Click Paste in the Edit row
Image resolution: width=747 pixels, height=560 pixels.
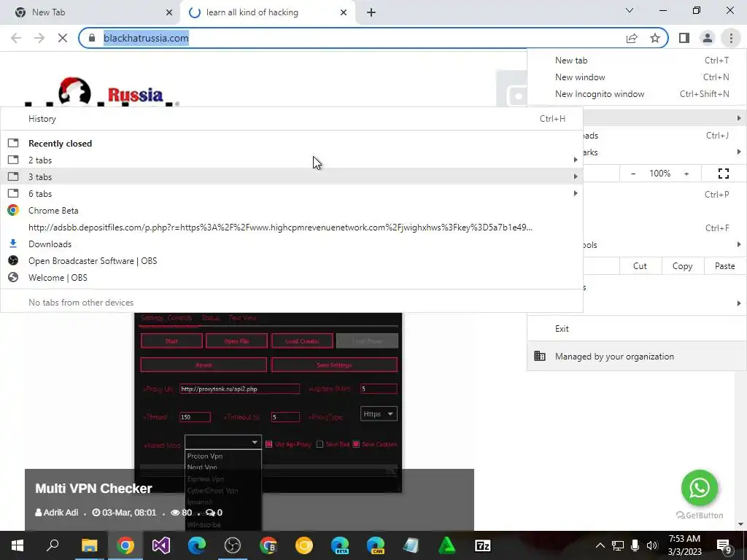point(724,266)
